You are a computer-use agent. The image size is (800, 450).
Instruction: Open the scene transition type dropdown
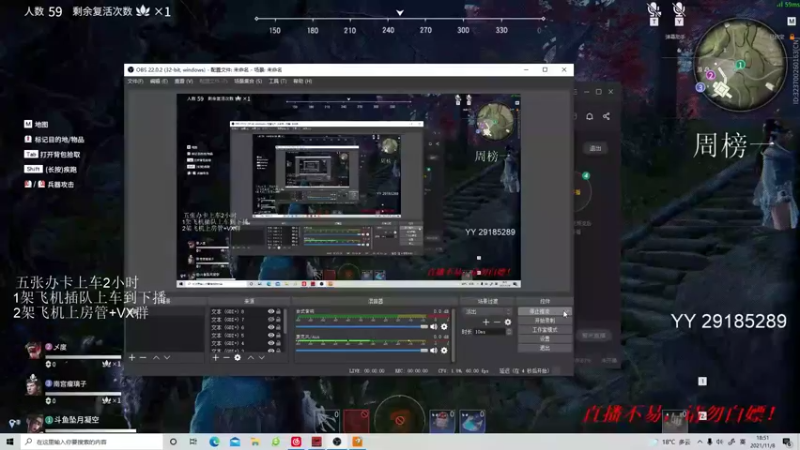(x=487, y=311)
